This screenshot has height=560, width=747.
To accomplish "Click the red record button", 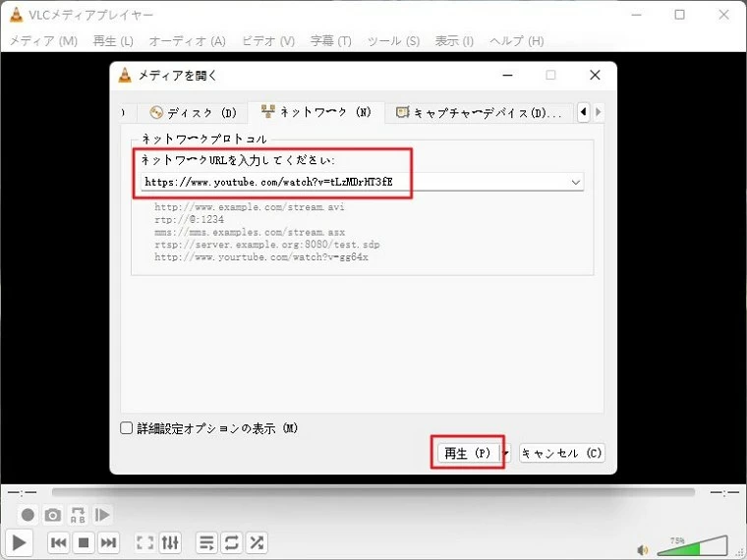I will pos(28,515).
